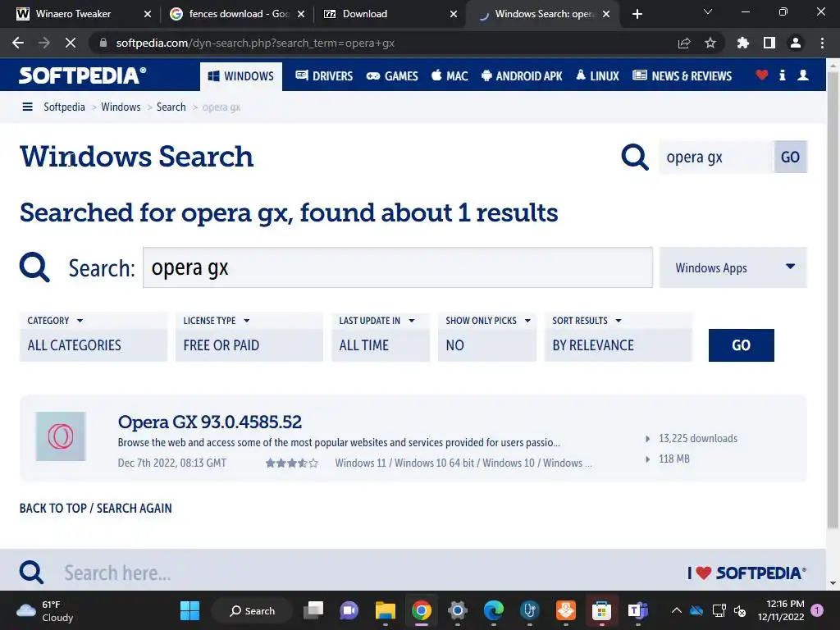Bookmark this page with the star icon
This screenshot has width=840, height=630.
coord(710,43)
